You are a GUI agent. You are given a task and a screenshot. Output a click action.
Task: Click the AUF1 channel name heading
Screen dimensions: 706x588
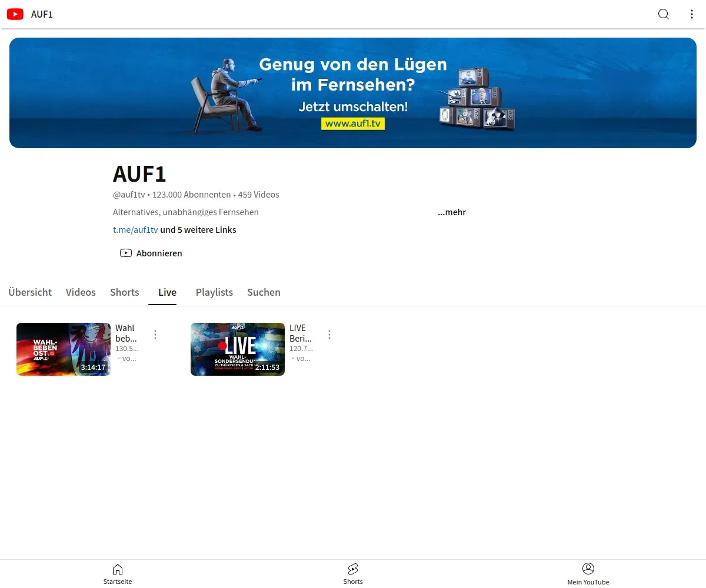point(139,174)
